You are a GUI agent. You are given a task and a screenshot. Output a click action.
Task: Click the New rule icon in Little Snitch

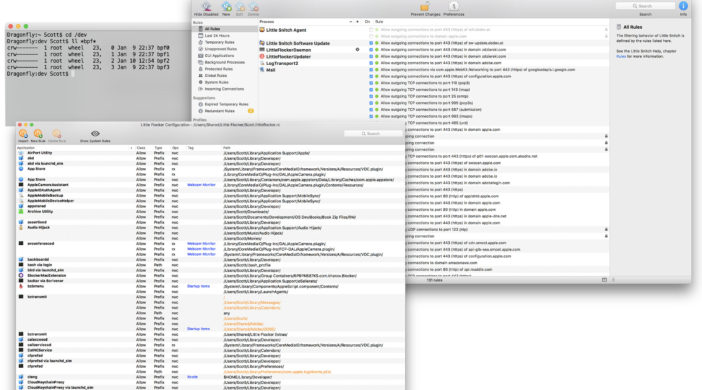tap(227, 7)
